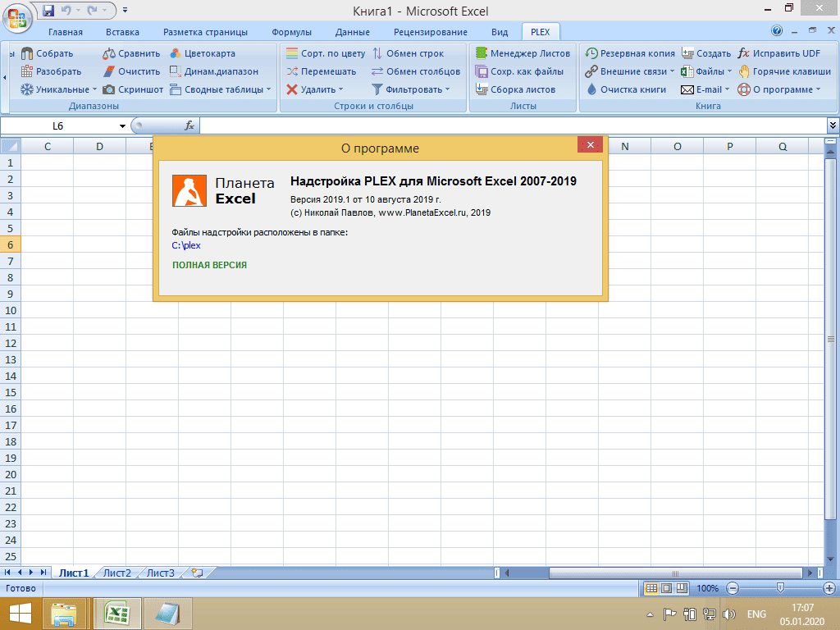840x630 pixels.
Task: Switch to Normal view in status bar
Action: click(651, 588)
